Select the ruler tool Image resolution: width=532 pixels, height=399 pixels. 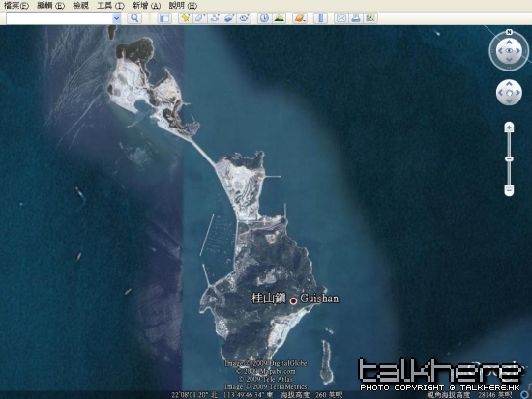click(320, 18)
